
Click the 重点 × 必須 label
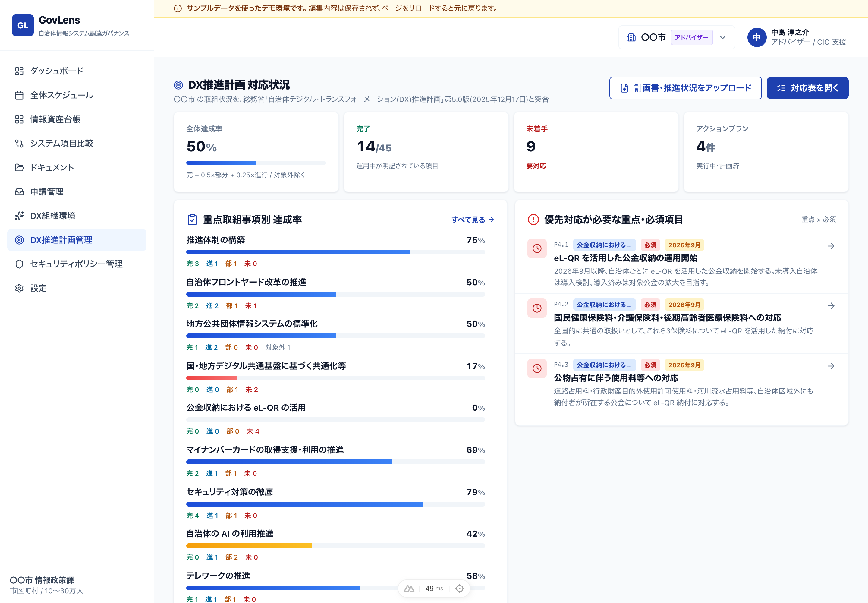[819, 219]
